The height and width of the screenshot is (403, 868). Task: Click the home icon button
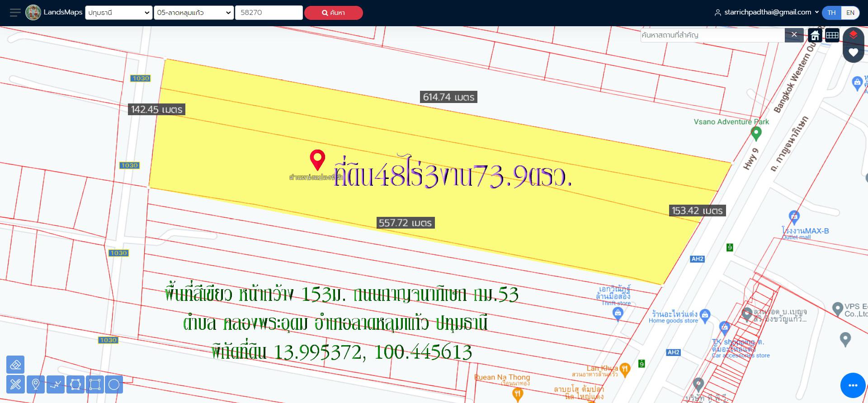coord(815,35)
